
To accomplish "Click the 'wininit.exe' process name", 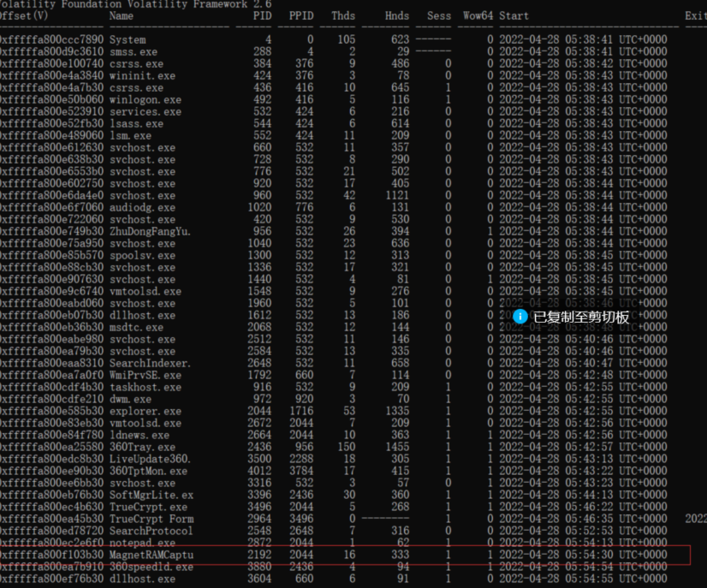I will click(x=142, y=76).
